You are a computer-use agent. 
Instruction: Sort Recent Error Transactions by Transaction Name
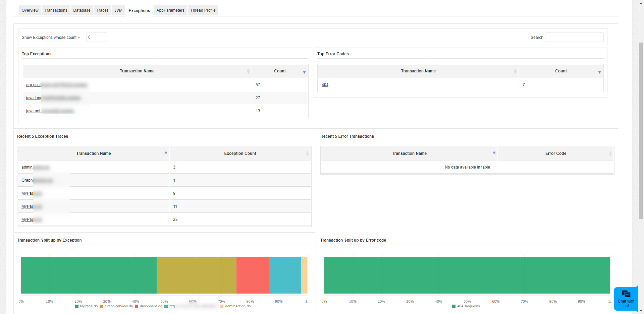click(x=494, y=153)
